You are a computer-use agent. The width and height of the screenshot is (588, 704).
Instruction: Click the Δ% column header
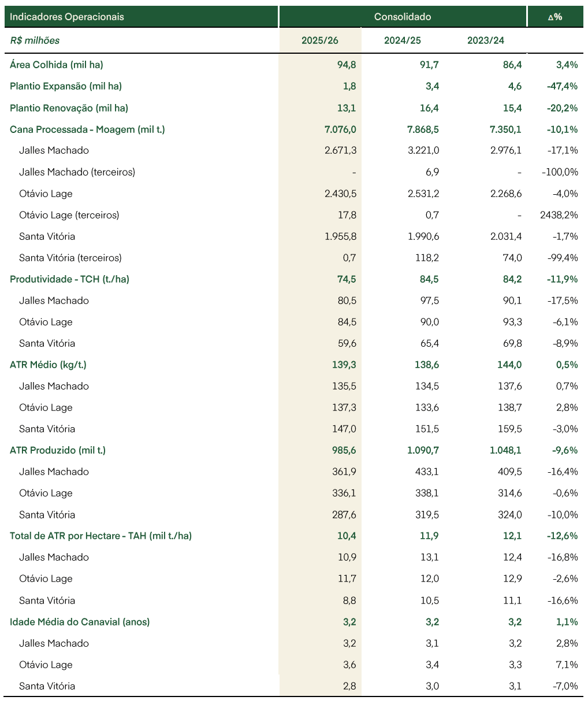555,17
